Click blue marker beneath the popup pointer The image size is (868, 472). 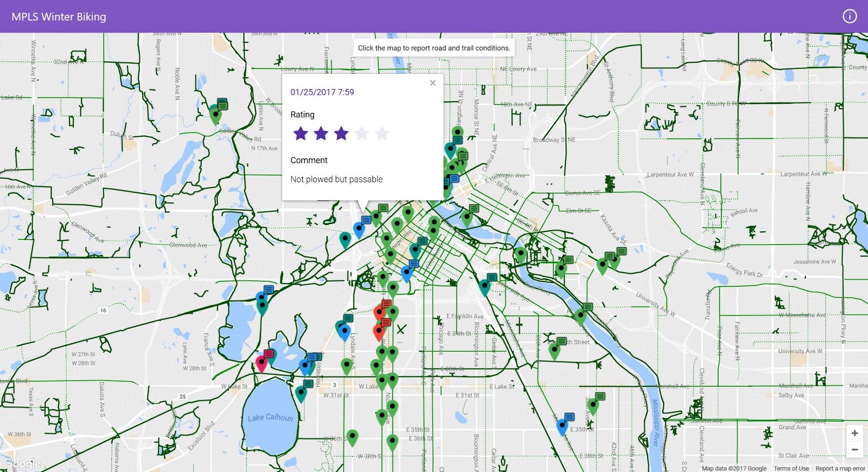click(x=359, y=229)
